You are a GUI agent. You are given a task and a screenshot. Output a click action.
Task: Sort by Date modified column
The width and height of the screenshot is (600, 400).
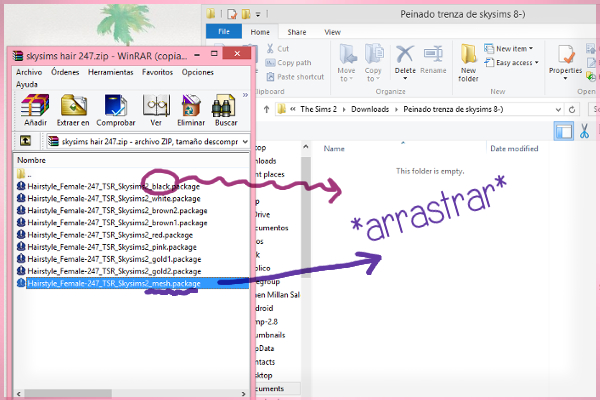(x=514, y=149)
